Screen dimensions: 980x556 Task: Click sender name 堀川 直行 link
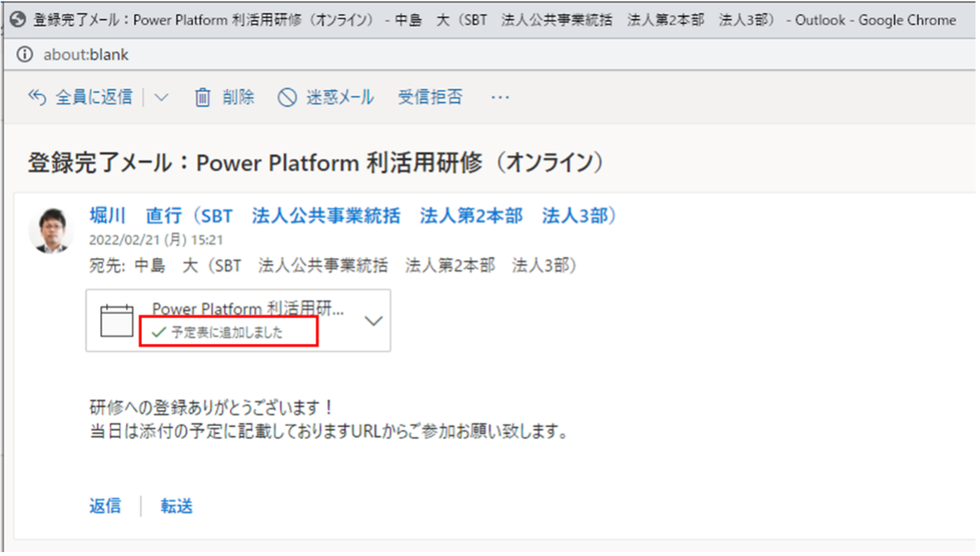tap(353, 215)
